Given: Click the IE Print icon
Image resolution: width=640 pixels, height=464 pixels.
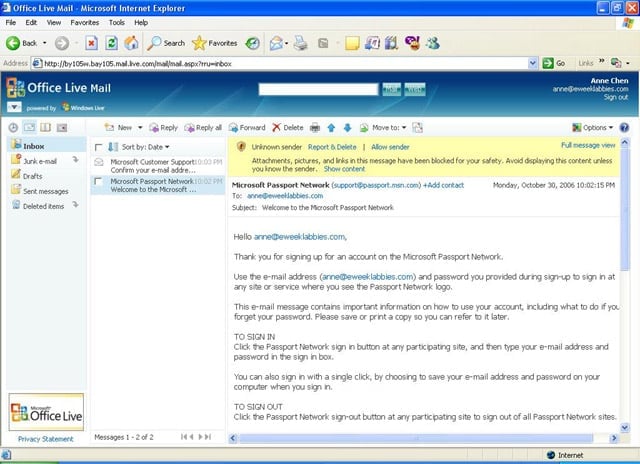Looking at the screenshot, I should (301, 43).
